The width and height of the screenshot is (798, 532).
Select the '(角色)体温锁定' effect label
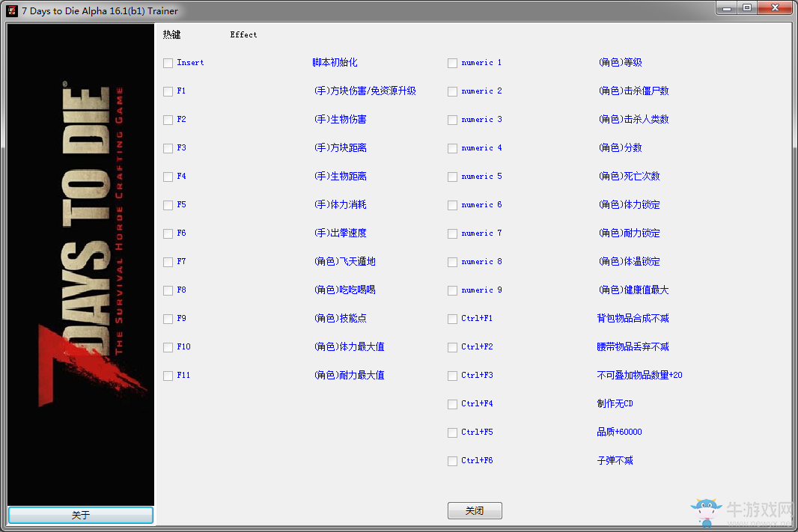click(x=629, y=262)
